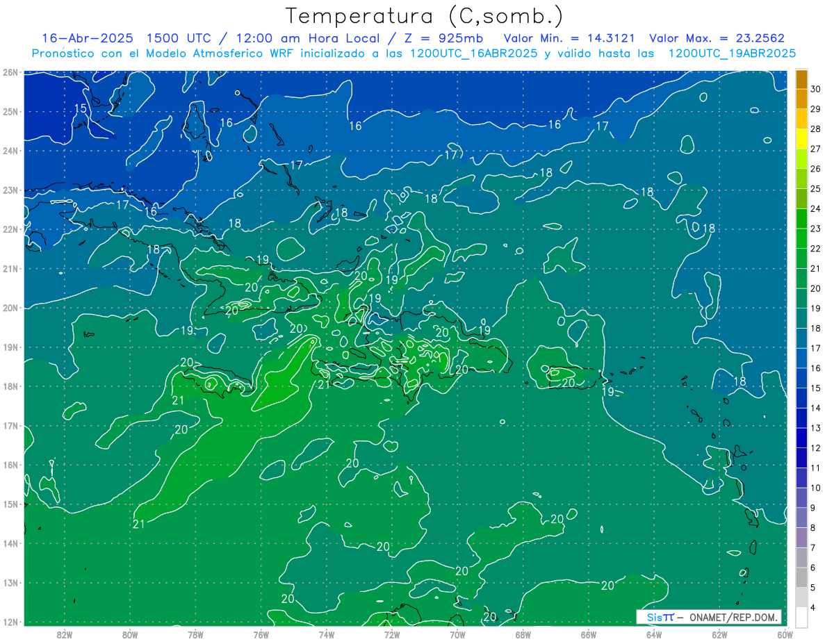Pick the dark blue swatch between 12 and 13
The image size is (834, 644).
(x=801, y=438)
